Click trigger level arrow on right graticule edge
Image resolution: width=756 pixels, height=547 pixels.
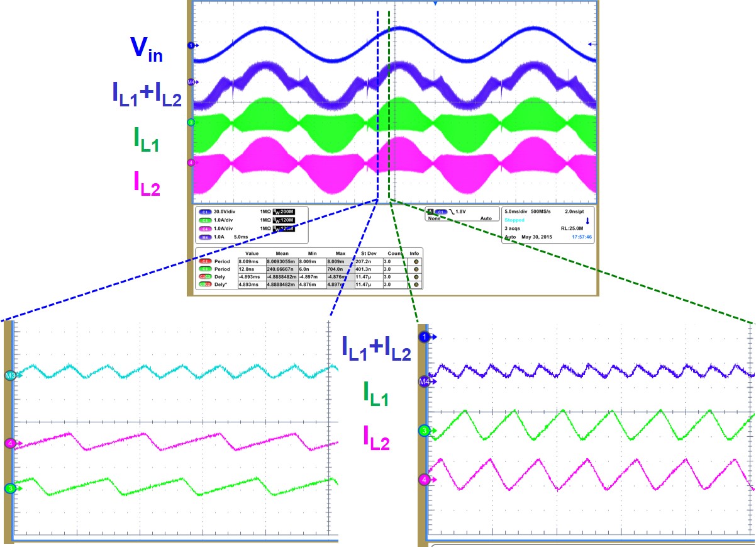pyautogui.click(x=590, y=43)
